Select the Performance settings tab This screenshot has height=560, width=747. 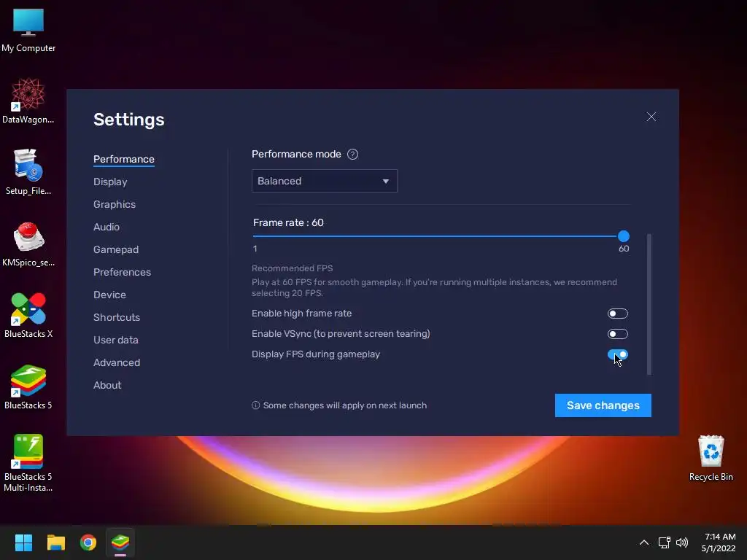coord(124,159)
